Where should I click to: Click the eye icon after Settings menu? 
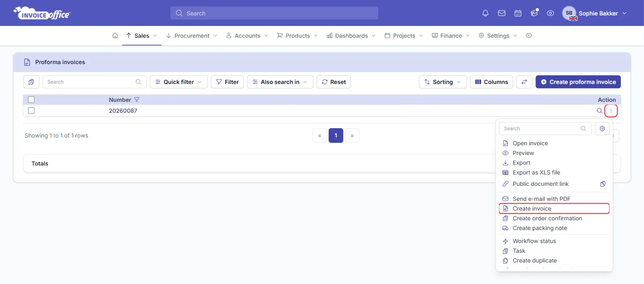529,36
